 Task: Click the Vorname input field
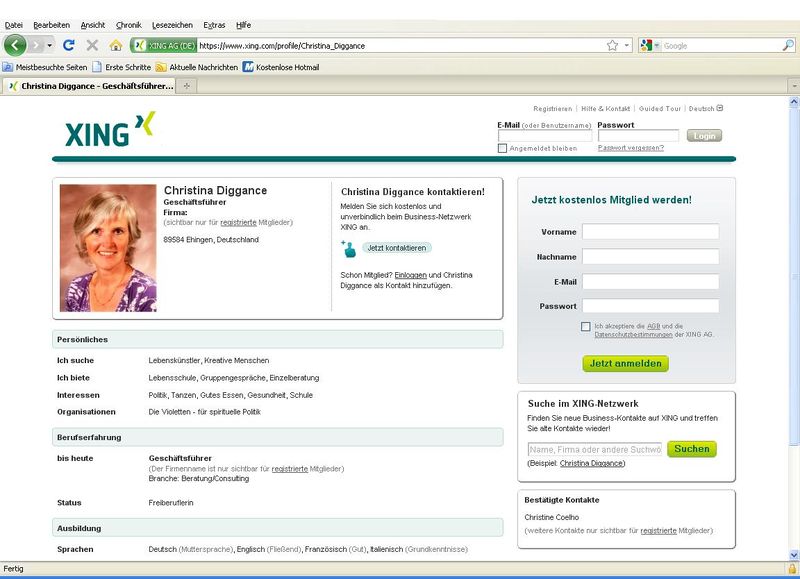[x=650, y=232]
